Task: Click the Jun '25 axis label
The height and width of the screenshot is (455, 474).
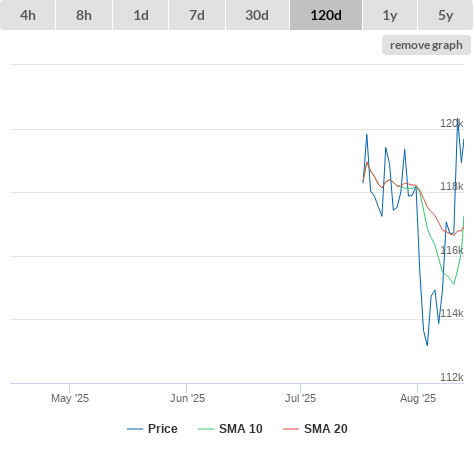Action: click(x=187, y=398)
